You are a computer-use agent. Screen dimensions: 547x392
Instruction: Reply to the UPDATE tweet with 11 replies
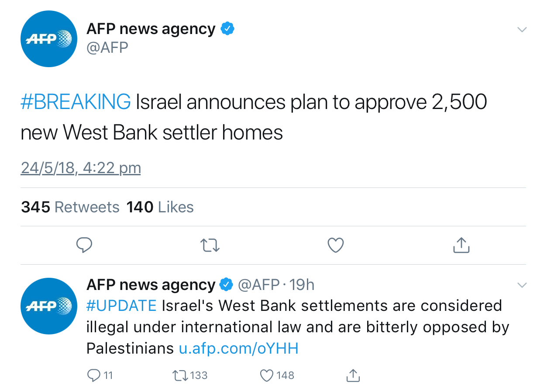(x=100, y=375)
